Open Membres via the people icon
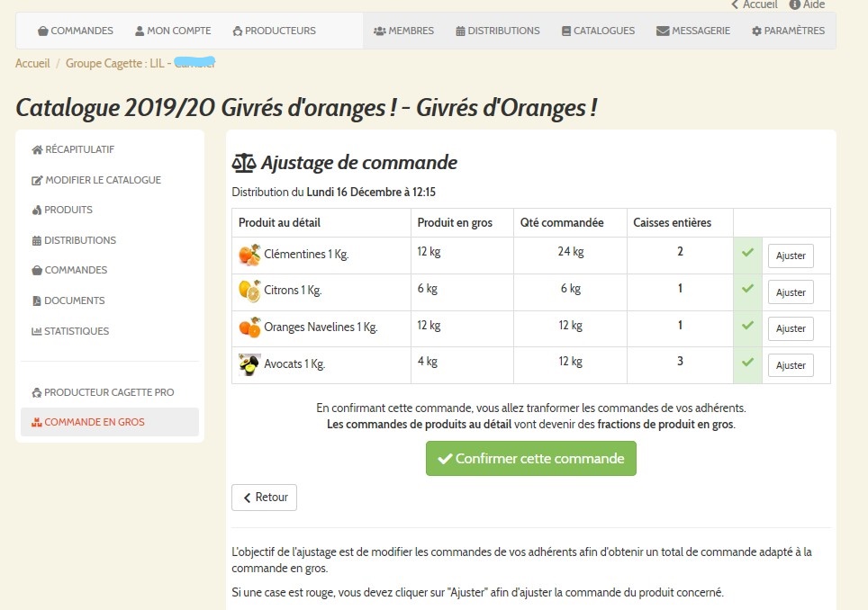 380,30
